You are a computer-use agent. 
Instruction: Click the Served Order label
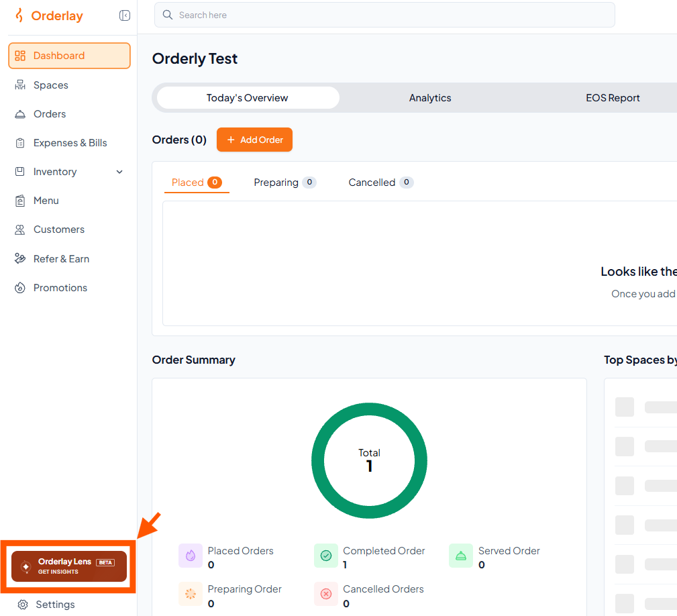(509, 551)
